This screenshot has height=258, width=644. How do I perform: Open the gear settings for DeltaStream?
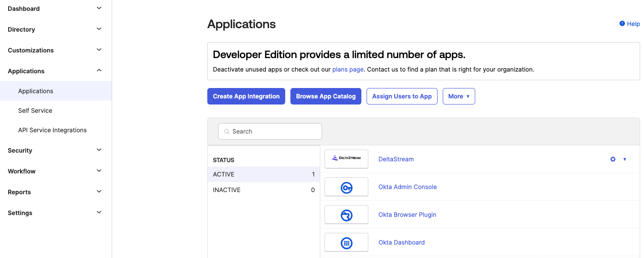pos(613,159)
